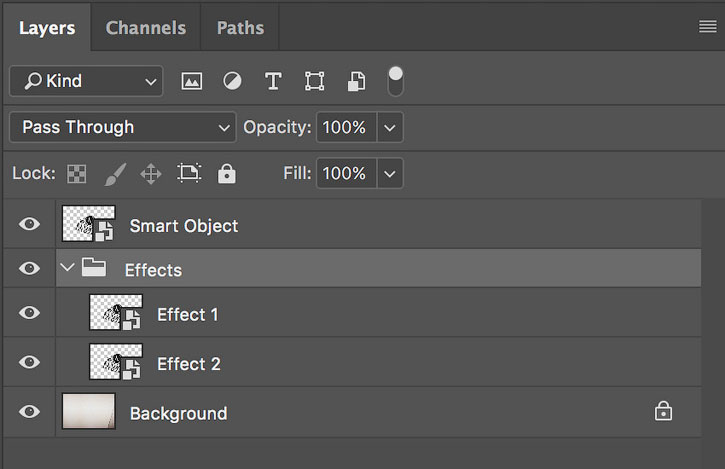This screenshot has height=469, width=725.
Task: Open the Layers panel menu
Action: pyautogui.click(x=707, y=26)
